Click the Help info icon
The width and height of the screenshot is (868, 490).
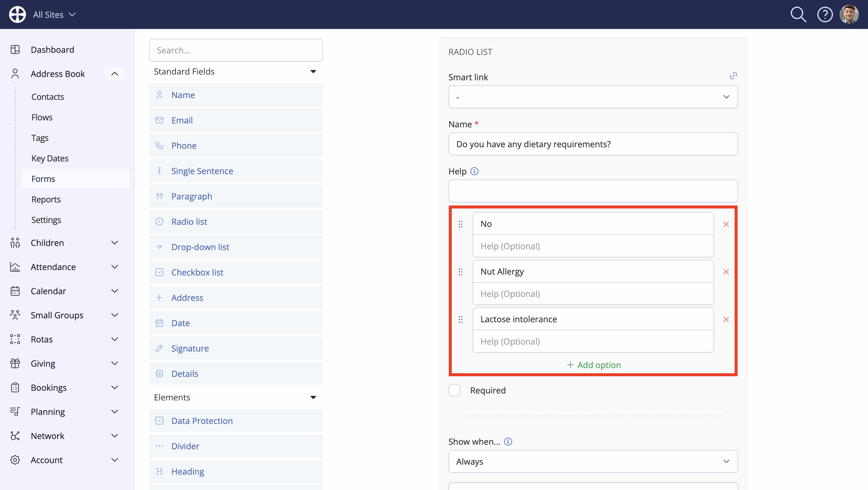[x=474, y=171]
